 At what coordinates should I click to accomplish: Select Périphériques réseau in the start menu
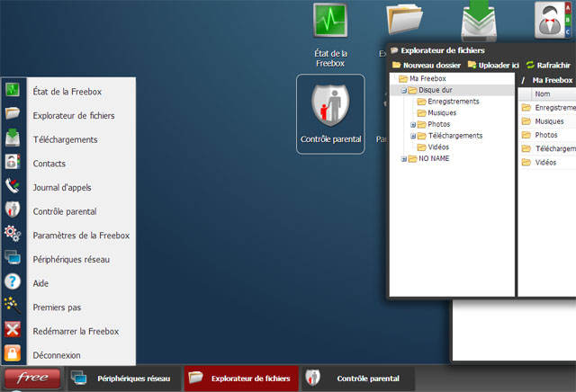pyautogui.click(x=71, y=260)
